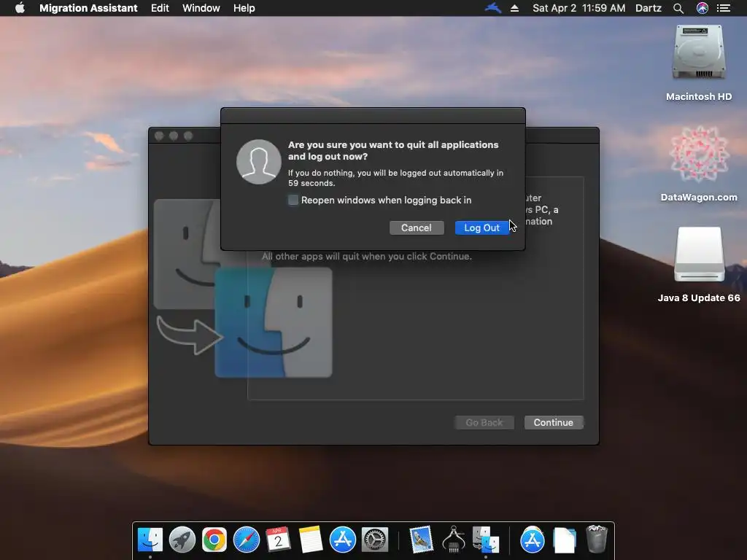Open System Preferences gear in Dock
This screenshot has width=747, height=560.
(x=375, y=540)
